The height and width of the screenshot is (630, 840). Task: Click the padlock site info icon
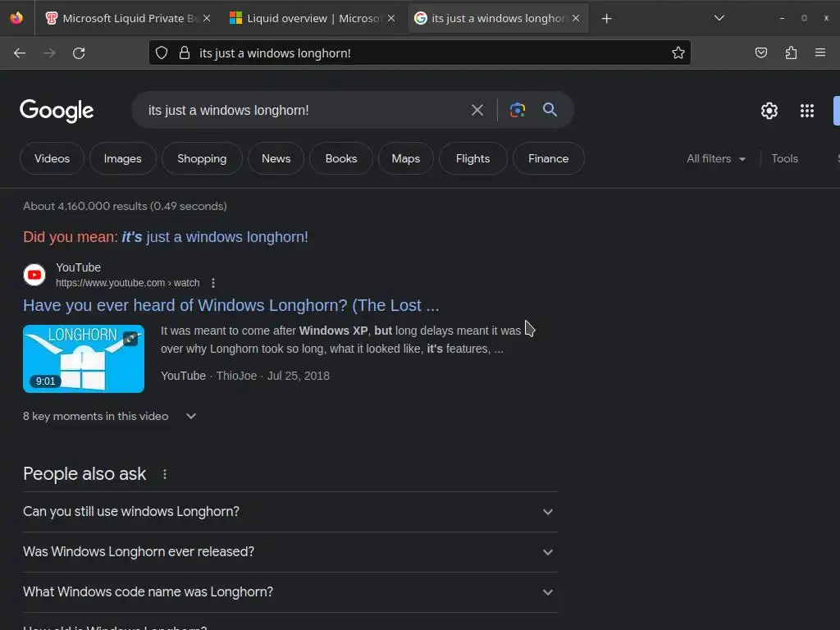point(185,52)
